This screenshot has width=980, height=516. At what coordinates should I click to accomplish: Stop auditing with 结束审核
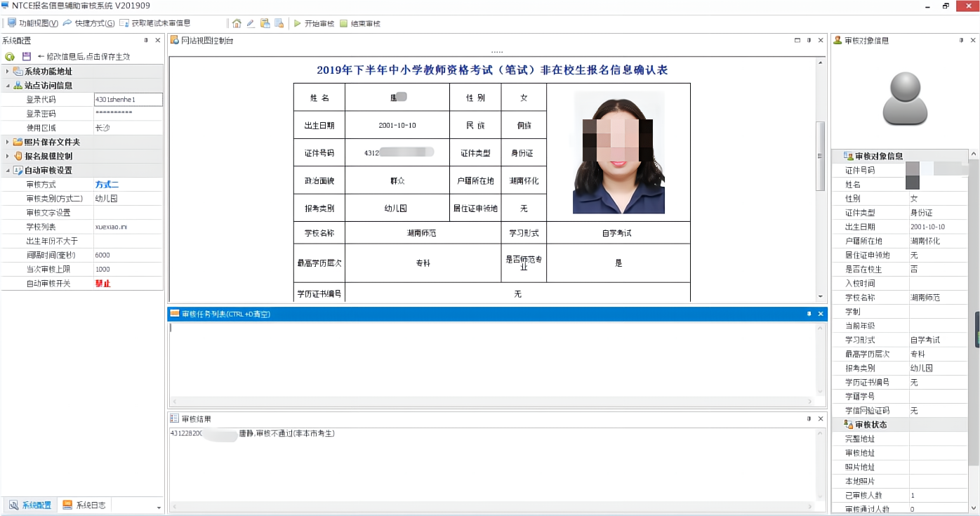[x=360, y=23]
